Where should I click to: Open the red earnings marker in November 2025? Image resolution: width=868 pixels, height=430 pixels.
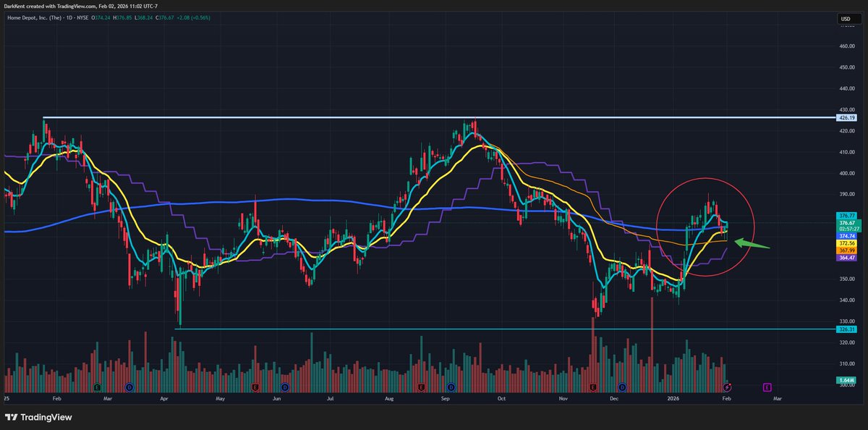593,387
